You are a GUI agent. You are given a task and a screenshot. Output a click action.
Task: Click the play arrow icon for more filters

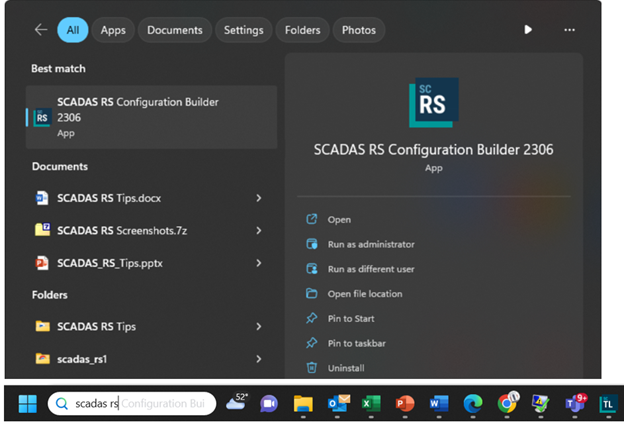point(528,30)
